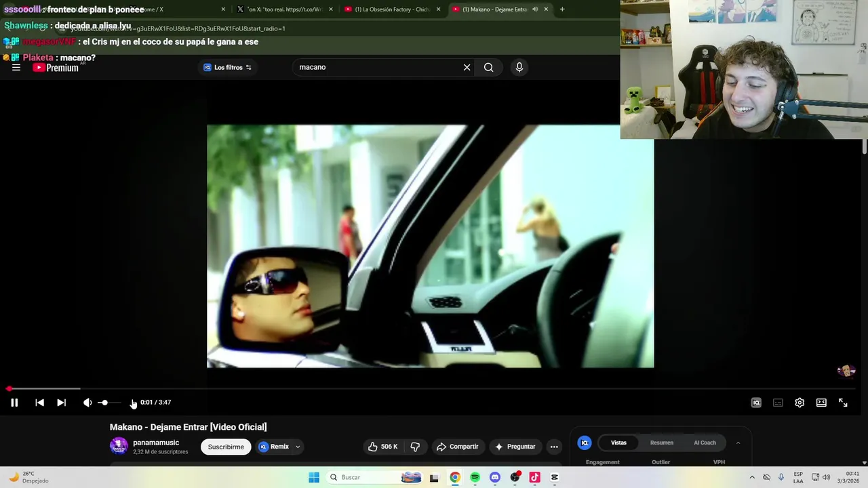
Task: Subscribe with the Suscribirme button
Action: click(226, 447)
